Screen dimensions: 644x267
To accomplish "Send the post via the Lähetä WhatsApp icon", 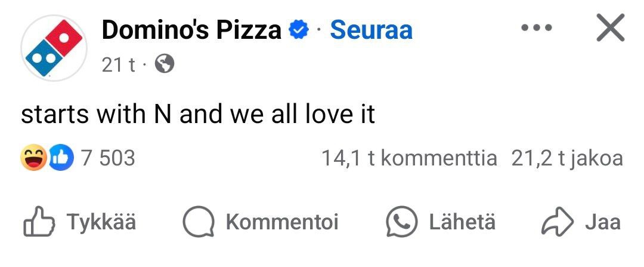I will pyautogui.click(x=401, y=222).
